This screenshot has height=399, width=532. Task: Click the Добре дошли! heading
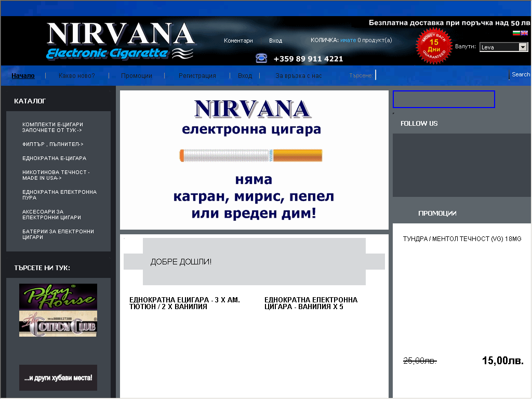coord(181,262)
